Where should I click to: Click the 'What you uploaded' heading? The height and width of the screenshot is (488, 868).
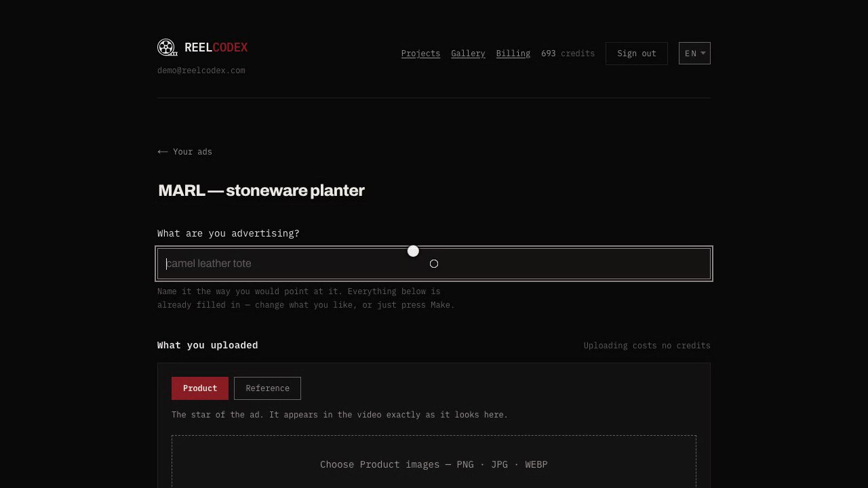pyautogui.click(x=208, y=345)
